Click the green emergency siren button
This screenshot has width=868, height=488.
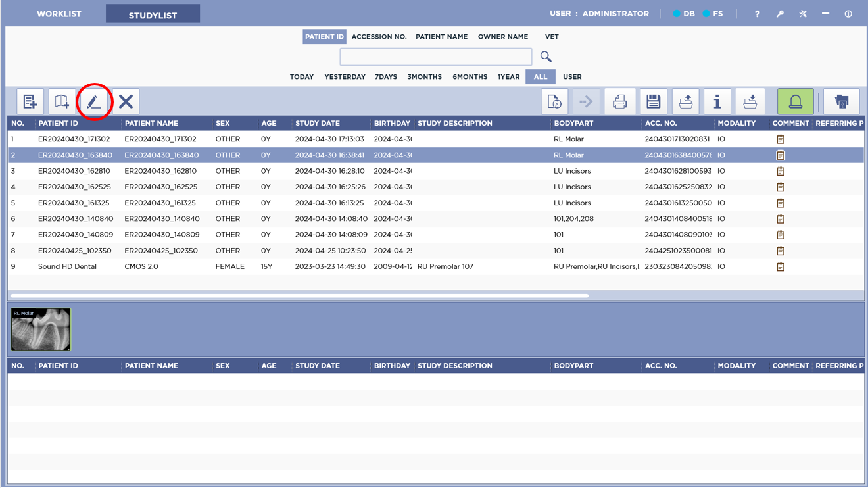[795, 101]
